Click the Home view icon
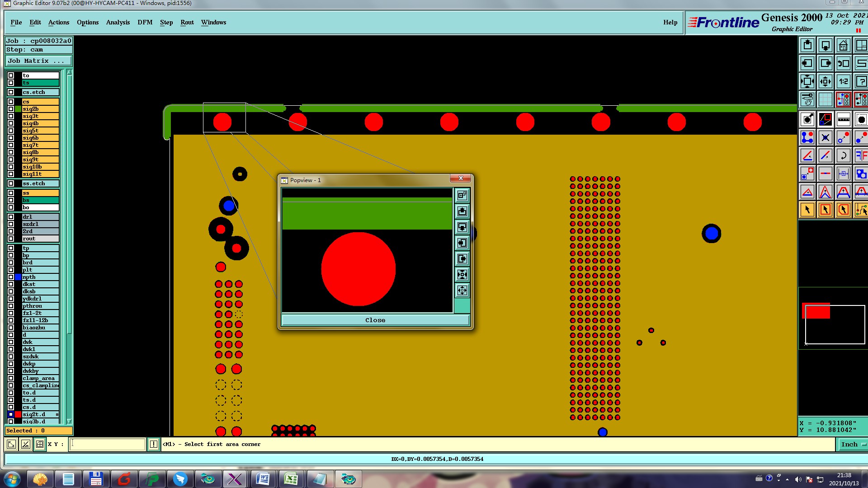The image size is (868, 488). coord(843,46)
